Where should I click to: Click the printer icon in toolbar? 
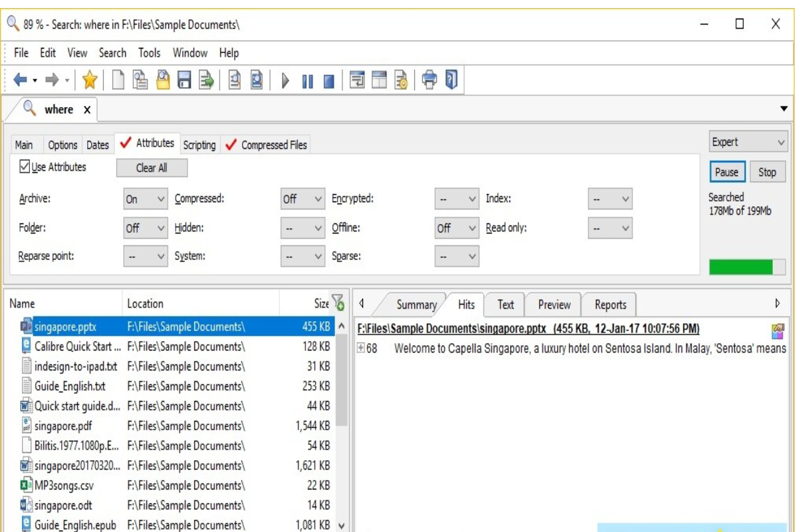click(x=430, y=80)
